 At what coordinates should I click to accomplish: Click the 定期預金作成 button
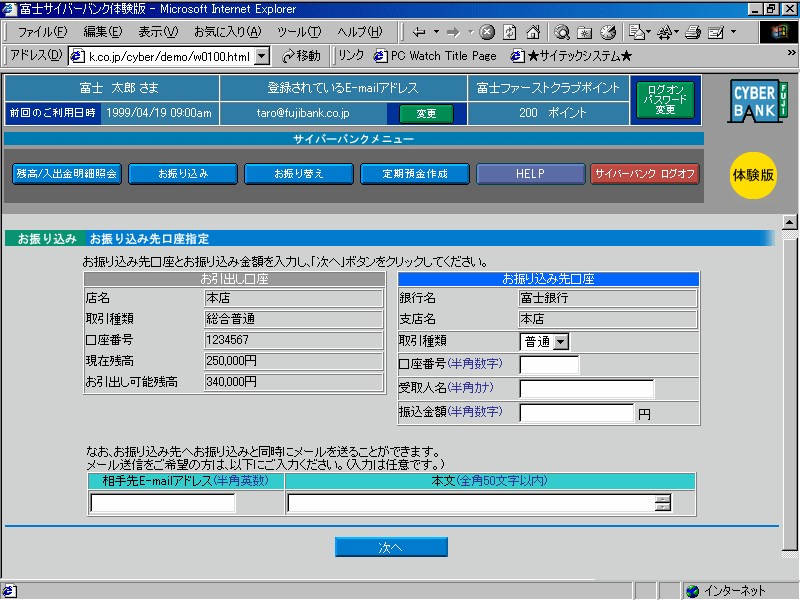(x=415, y=174)
